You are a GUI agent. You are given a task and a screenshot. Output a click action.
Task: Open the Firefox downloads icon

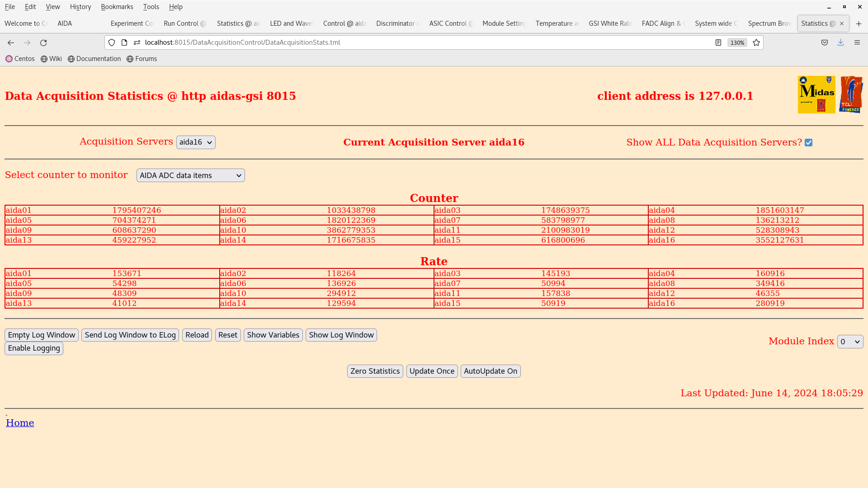tap(840, 42)
